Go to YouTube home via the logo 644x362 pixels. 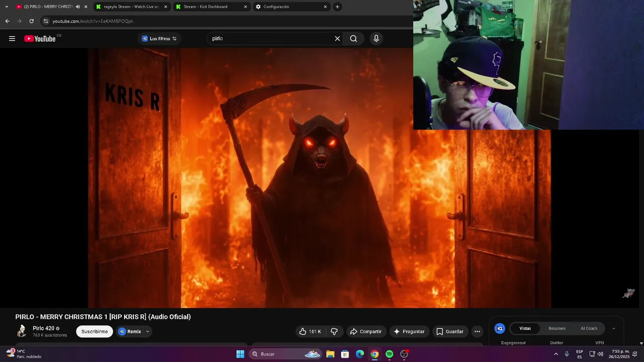(40, 39)
